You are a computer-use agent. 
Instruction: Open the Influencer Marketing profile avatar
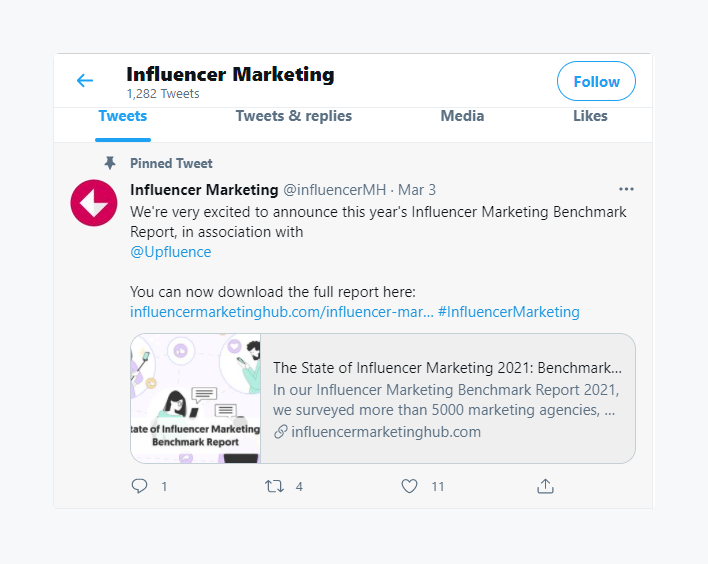(x=95, y=204)
